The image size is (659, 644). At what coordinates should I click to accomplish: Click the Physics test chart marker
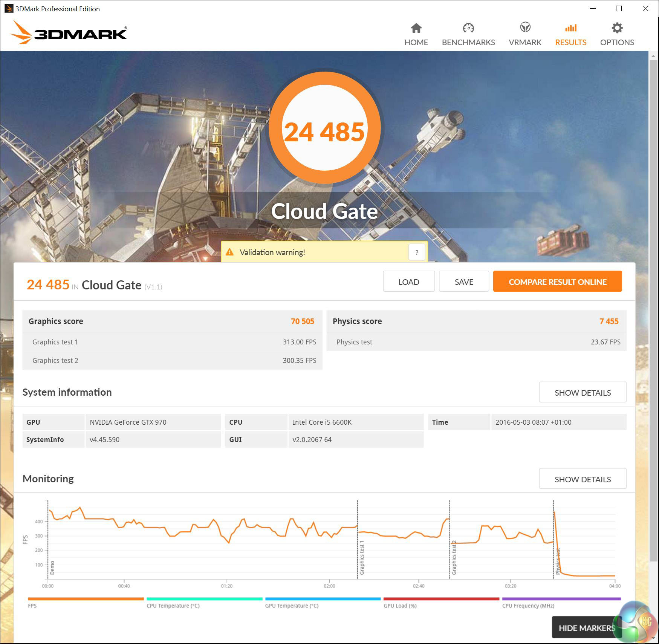click(558, 561)
